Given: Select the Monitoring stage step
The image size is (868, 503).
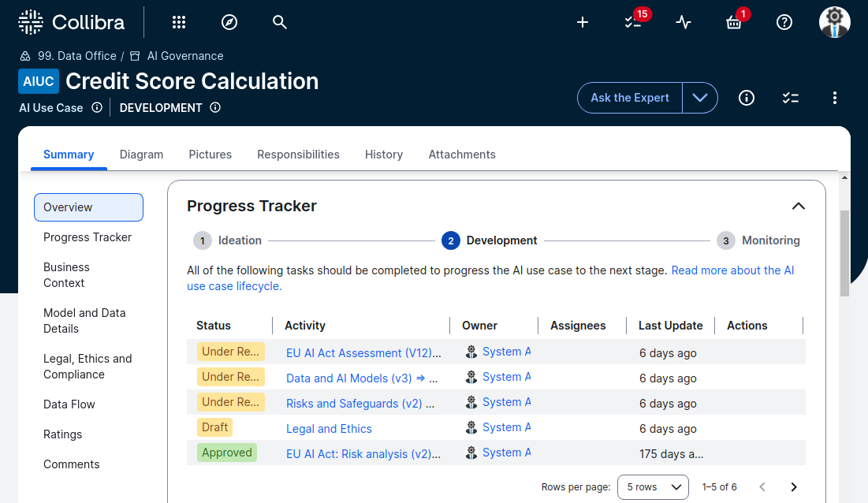Looking at the screenshot, I should pyautogui.click(x=758, y=240).
